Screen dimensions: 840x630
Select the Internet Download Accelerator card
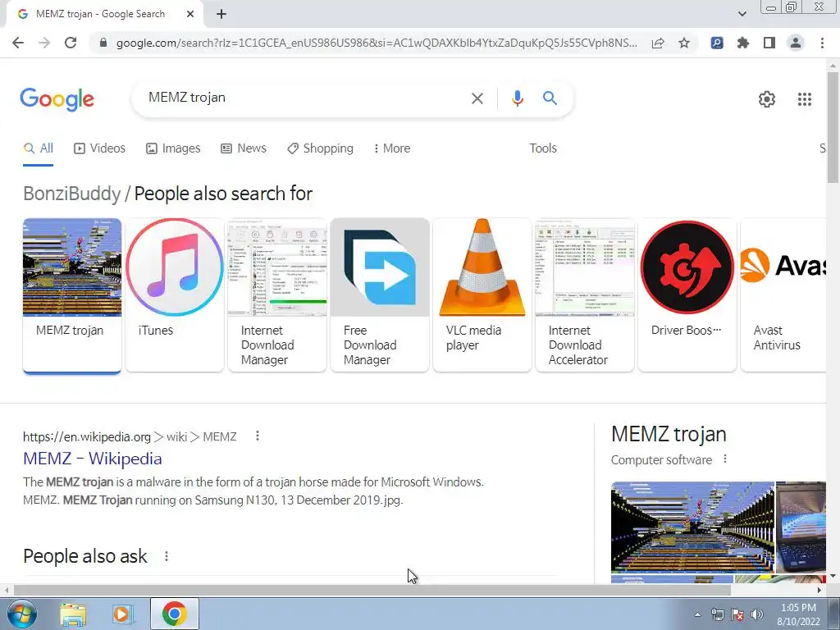pos(585,294)
